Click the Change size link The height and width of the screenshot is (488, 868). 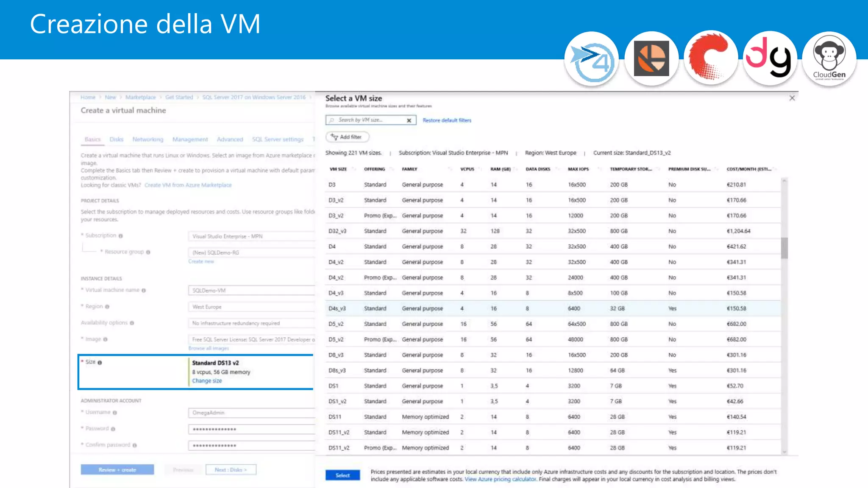[207, 381]
